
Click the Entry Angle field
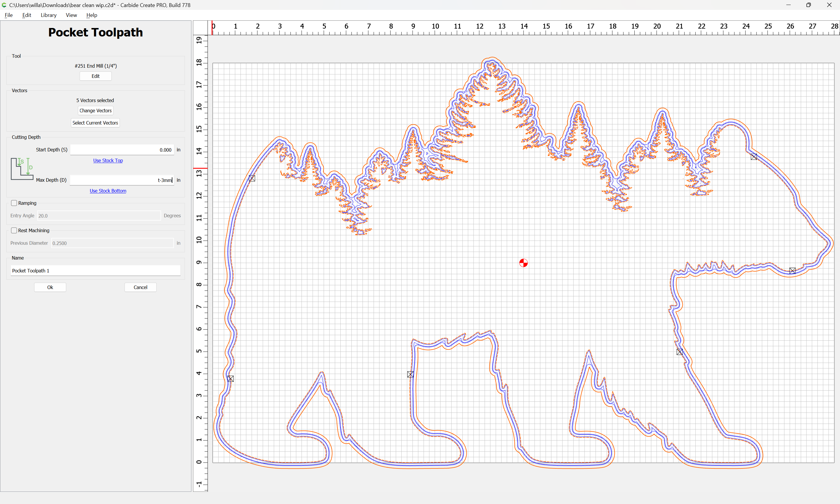point(99,216)
